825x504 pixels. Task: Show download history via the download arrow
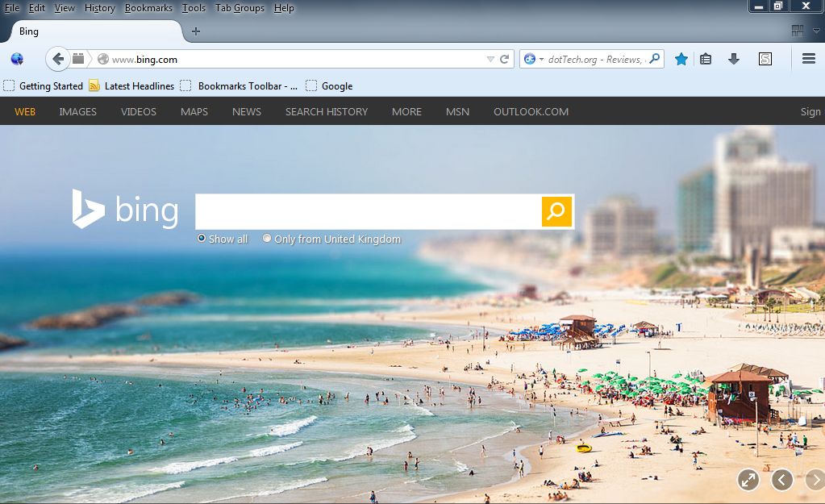coord(733,59)
